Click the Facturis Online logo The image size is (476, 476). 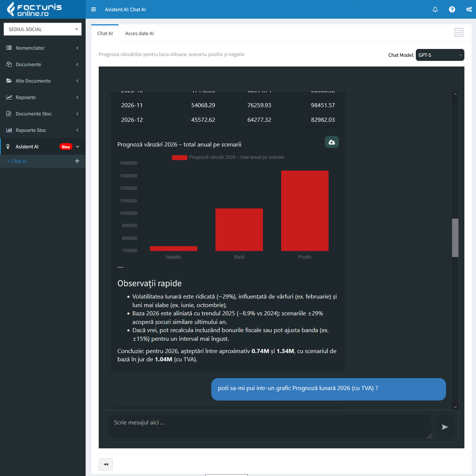[x=34, y=9]
